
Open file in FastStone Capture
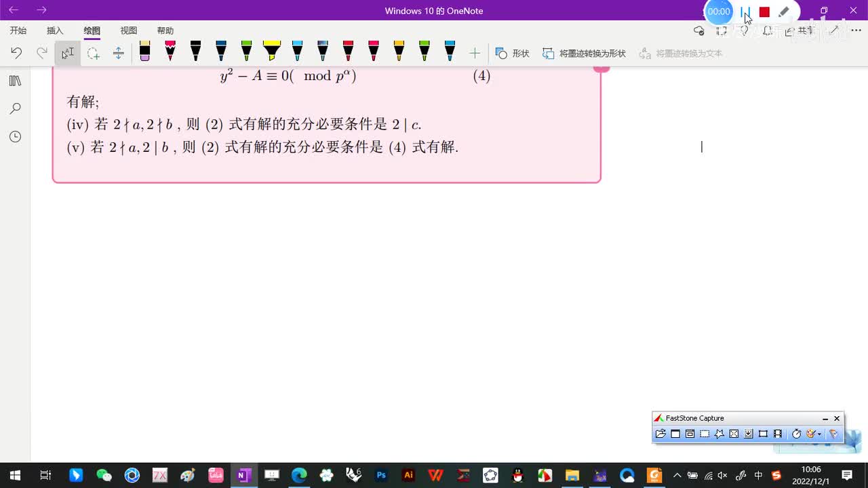[660, 434]
